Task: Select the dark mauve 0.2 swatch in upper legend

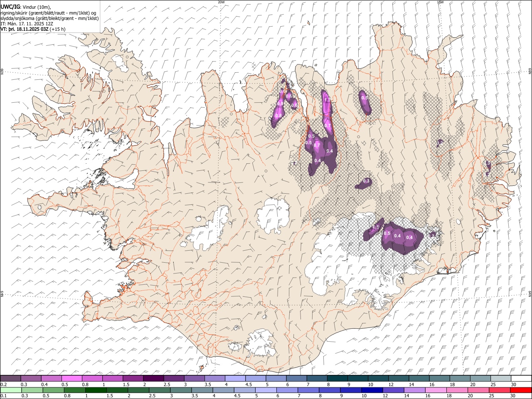Action: (11, 378)
